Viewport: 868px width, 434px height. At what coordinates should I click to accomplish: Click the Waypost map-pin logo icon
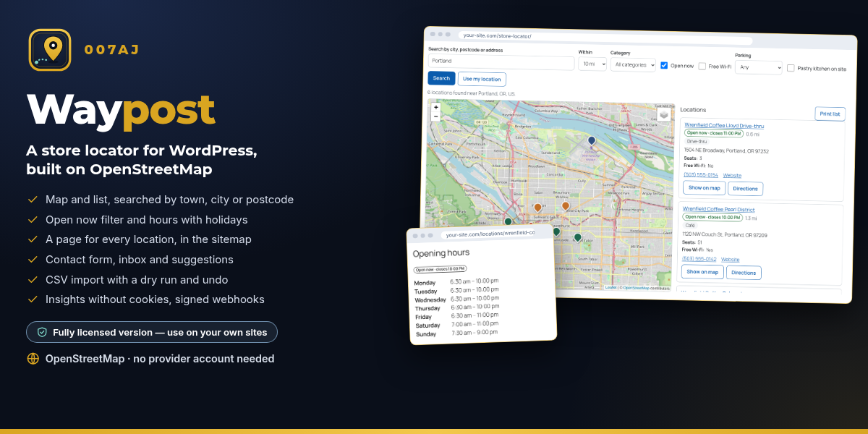click(50, 50)
